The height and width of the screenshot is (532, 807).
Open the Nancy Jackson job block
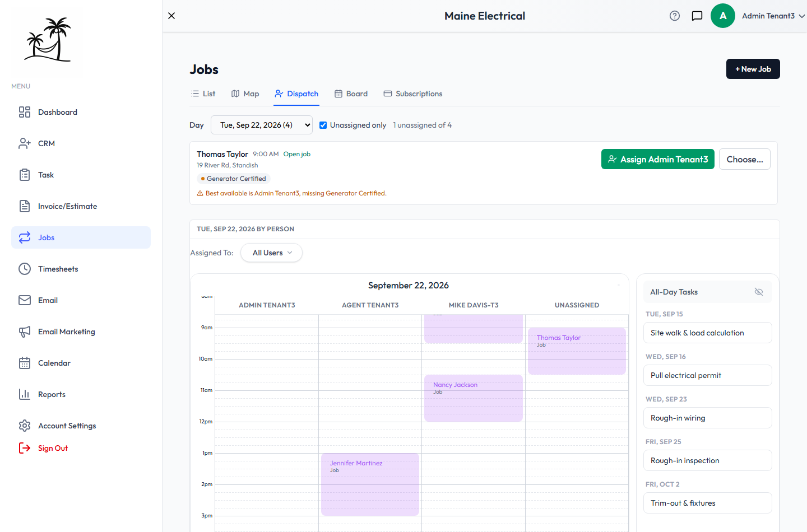pos(474,398)
